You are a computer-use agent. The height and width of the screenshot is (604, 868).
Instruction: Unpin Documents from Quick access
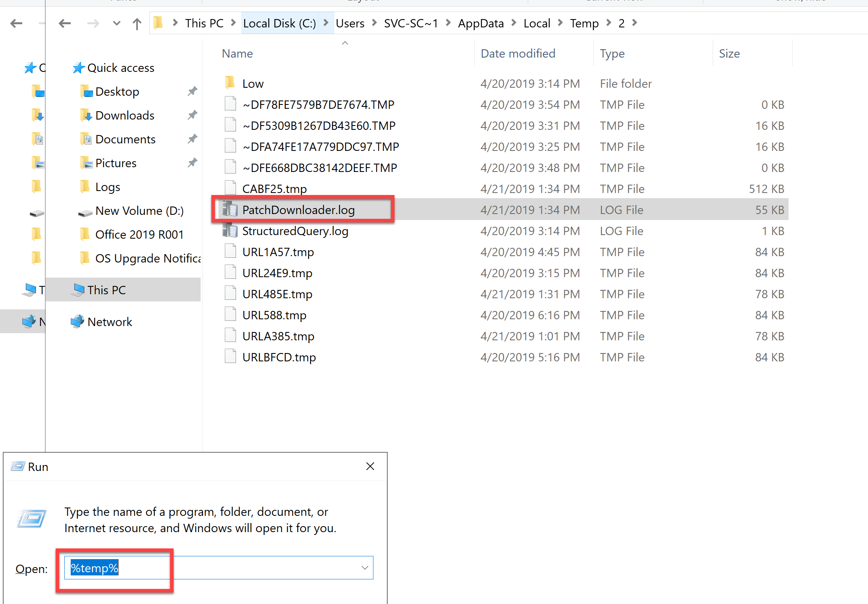(192, 139)
